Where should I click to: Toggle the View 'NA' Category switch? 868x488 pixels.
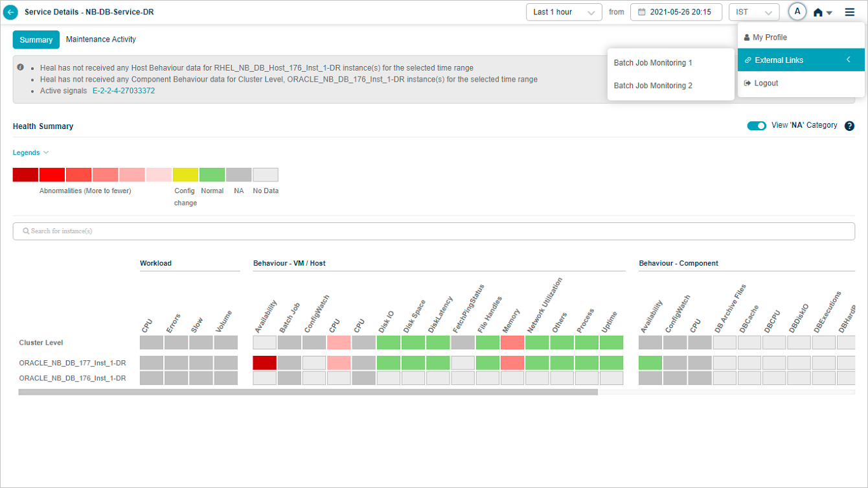(x=756, y=126)
